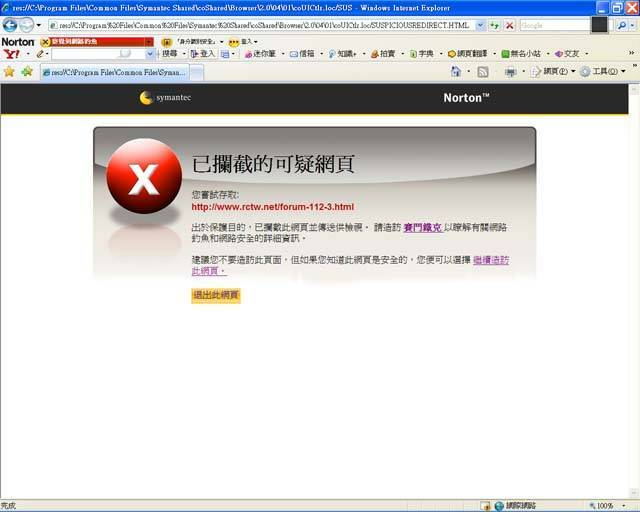The image size is (640, 512).
Task: Click the 無名小站 toolbar item
Action: [x=521, y=53]
